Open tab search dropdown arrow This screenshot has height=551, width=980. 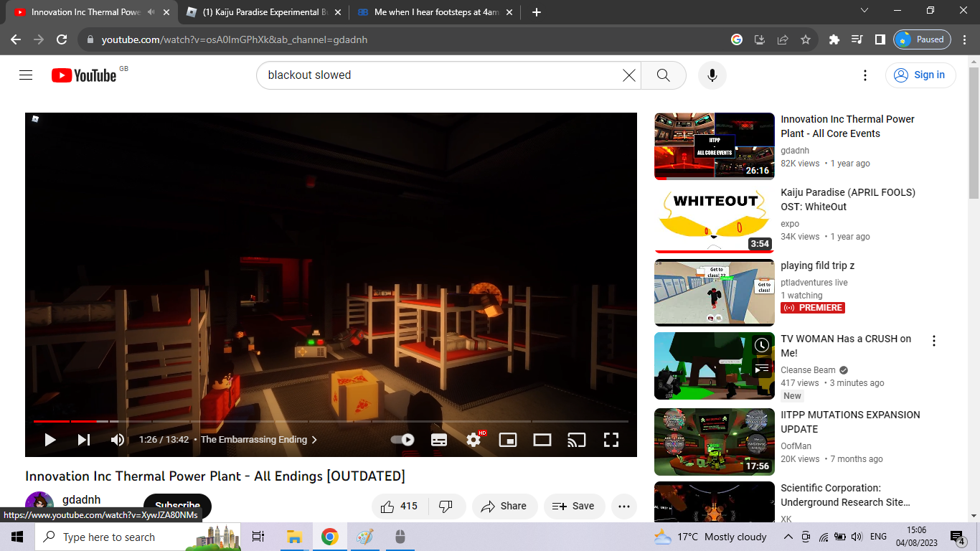(864, 11)
